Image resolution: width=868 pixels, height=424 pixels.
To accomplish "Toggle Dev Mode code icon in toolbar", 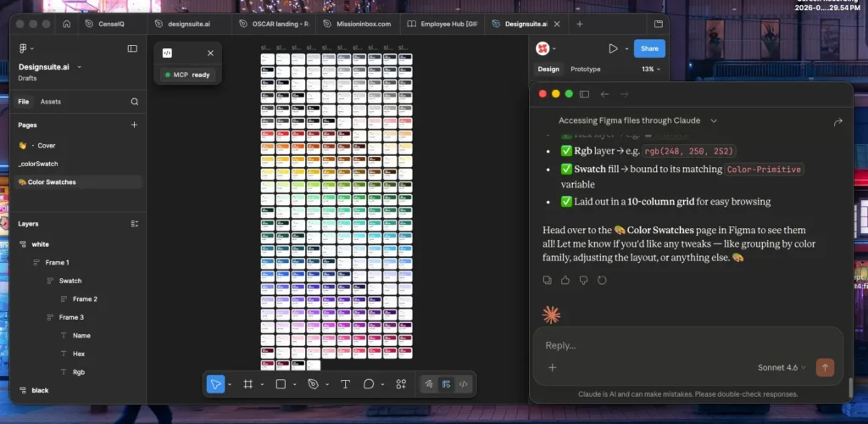I will pos(463,384).
